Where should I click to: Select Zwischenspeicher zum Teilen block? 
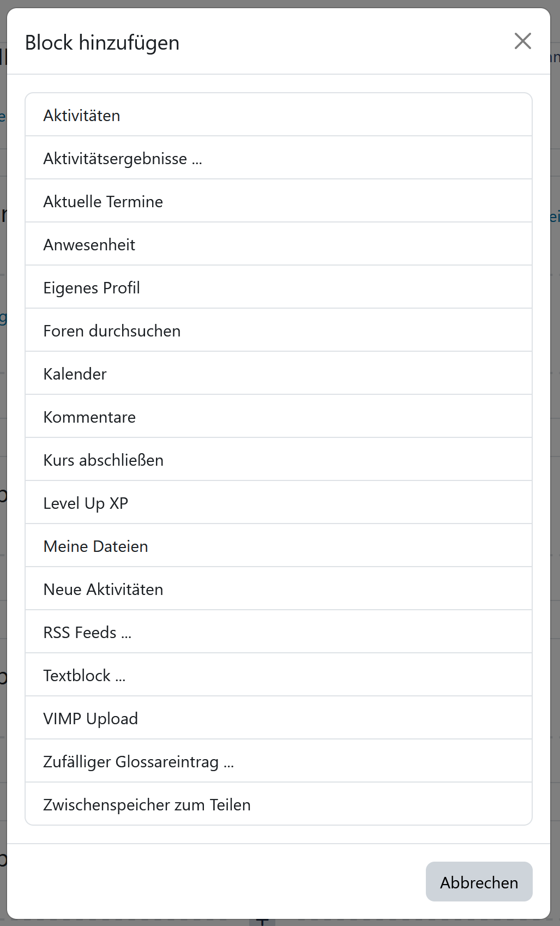(x=147, y=805)
